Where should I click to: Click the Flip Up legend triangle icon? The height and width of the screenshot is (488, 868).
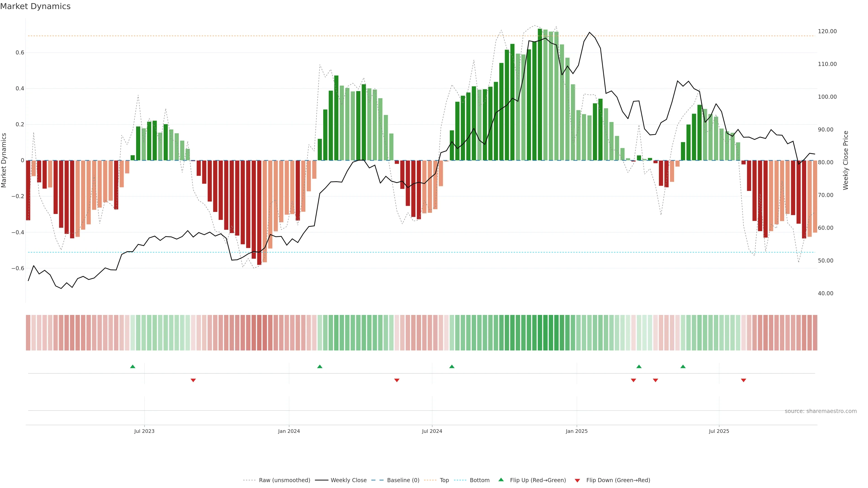(501, 480)
